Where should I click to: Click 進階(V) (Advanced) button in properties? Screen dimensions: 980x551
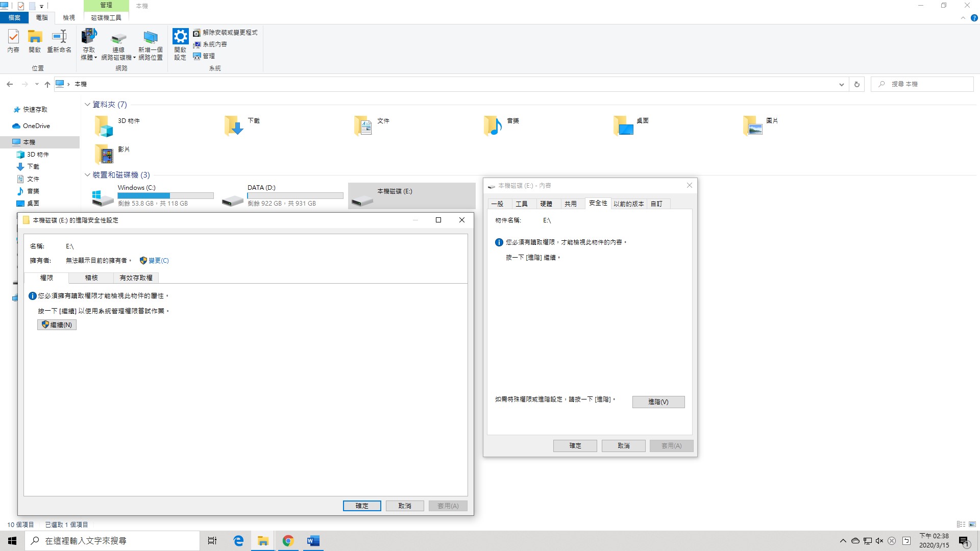point(658,402)
